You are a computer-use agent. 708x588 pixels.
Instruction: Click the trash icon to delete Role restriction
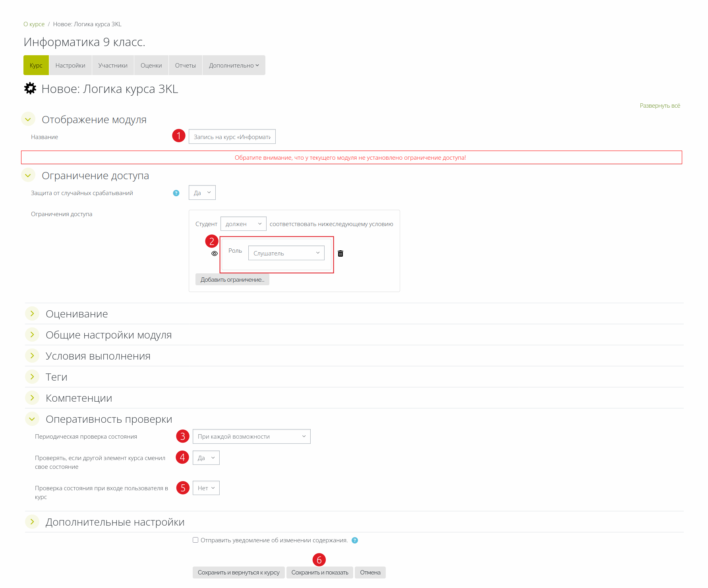[340, 253]
